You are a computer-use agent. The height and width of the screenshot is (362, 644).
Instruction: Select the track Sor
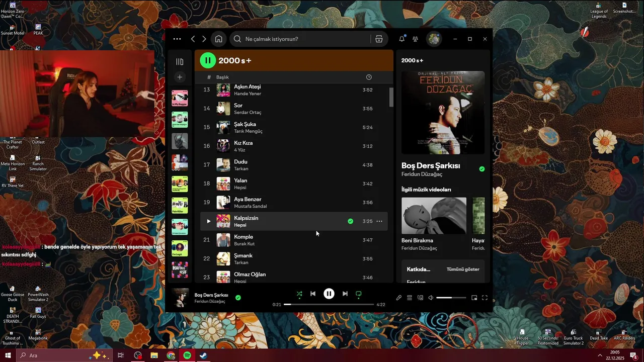[x=238, y=106]
